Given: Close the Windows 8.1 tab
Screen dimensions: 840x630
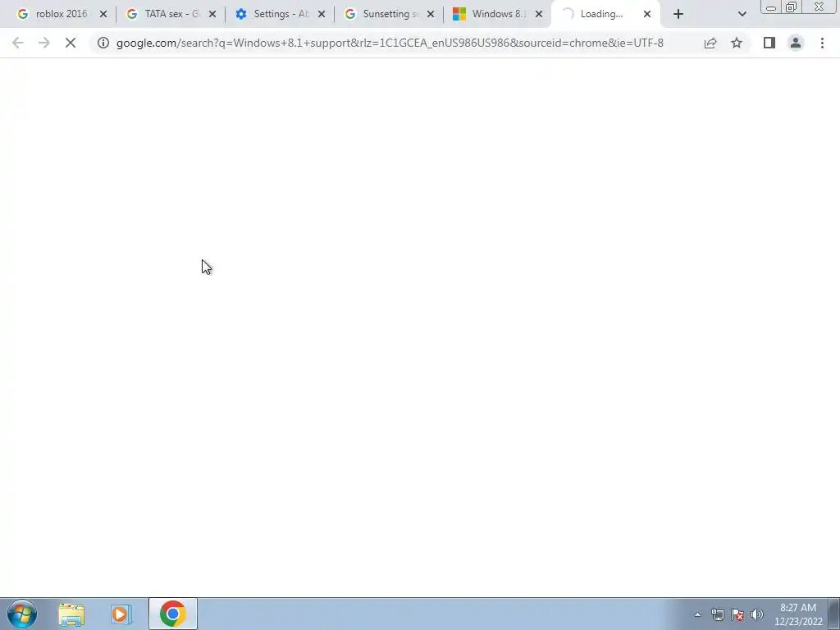Looking at the screenshot, I should tap(539, 15).
